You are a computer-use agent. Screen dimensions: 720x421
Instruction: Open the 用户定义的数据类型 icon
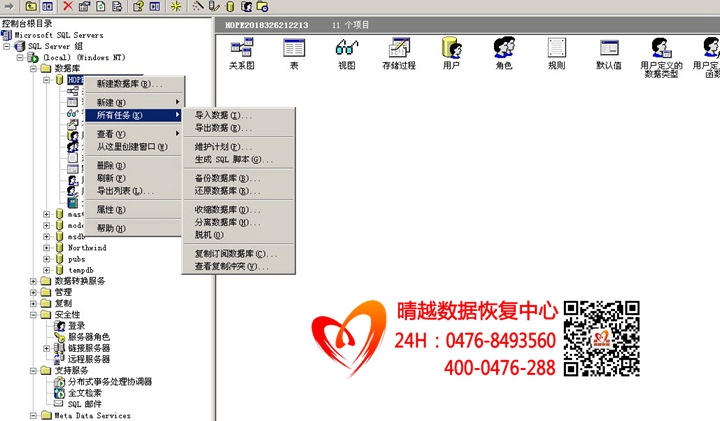(x=661, y=58)
